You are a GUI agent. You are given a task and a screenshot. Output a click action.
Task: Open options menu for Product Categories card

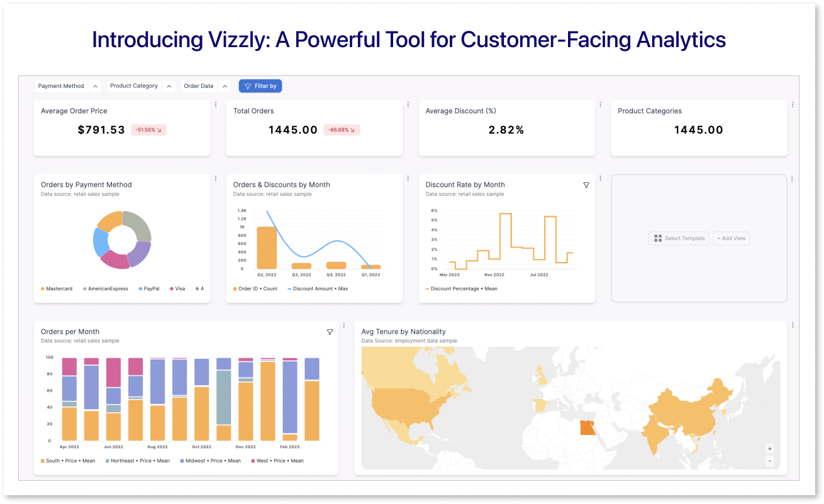click(793, 105)
